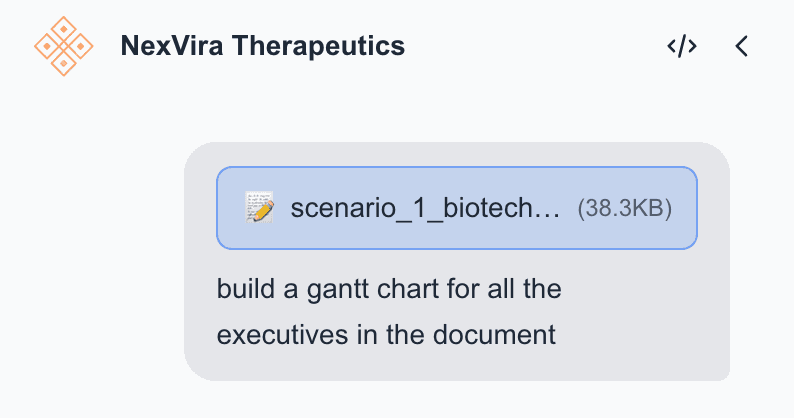Select the NexVira Therapeutics header title

(x=262, y=46)
